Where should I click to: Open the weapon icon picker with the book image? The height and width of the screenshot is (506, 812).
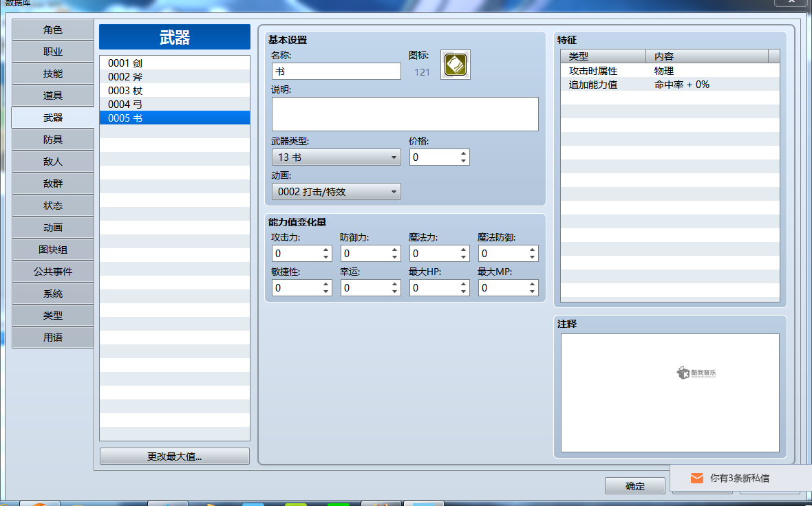pos(455,65)
